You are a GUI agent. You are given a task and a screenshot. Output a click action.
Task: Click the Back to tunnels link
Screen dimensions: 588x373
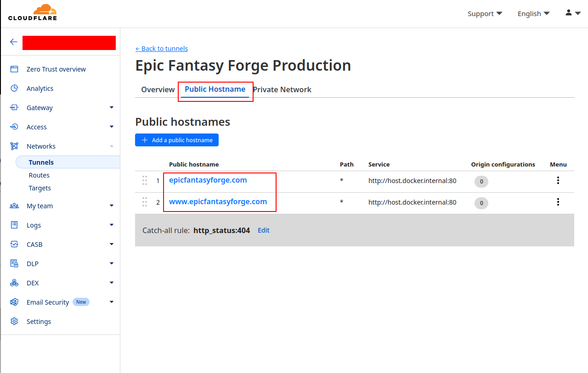(162, 49)
